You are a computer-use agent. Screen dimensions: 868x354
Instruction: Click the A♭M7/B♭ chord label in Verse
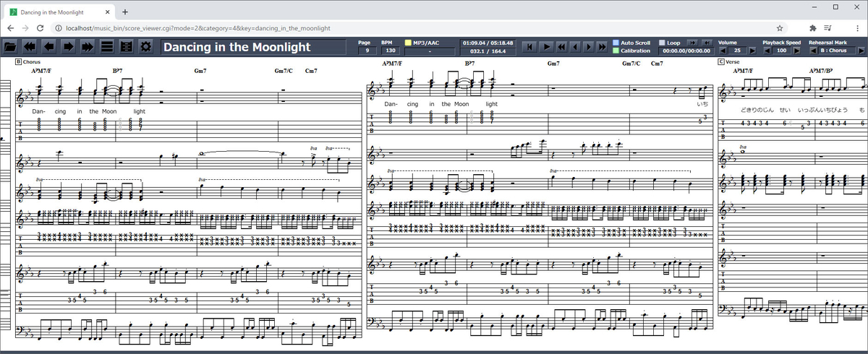coord(822,71)
